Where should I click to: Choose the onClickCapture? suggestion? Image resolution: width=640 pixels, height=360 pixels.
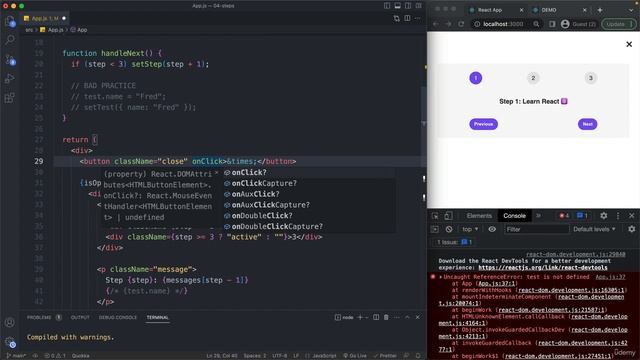(x=309, y=183)
